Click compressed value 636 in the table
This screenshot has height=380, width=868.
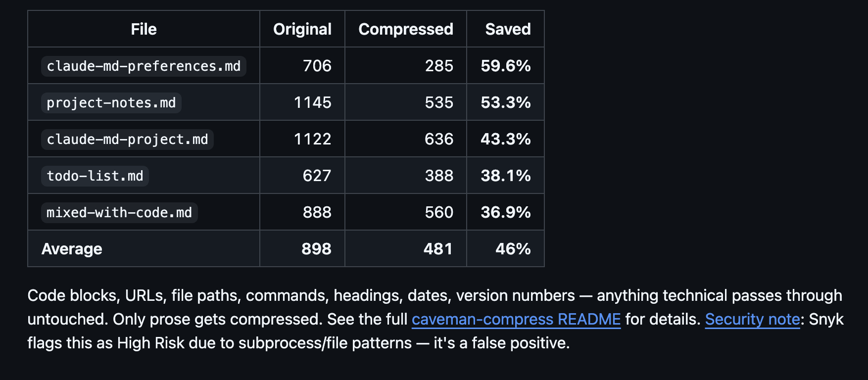coord(438,139)
